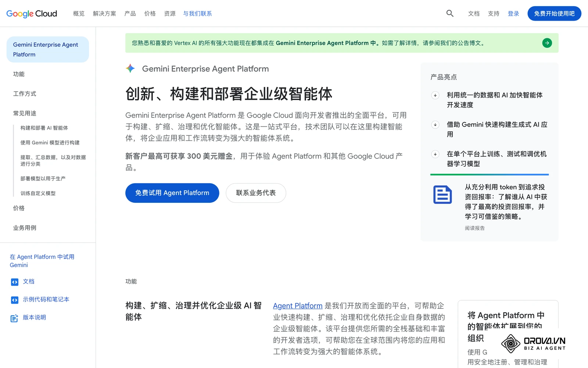Image resolution: width=588 pixels, height=368 pixels.
Task: Click the Google Cloud logo
Action: pos(32,14)
